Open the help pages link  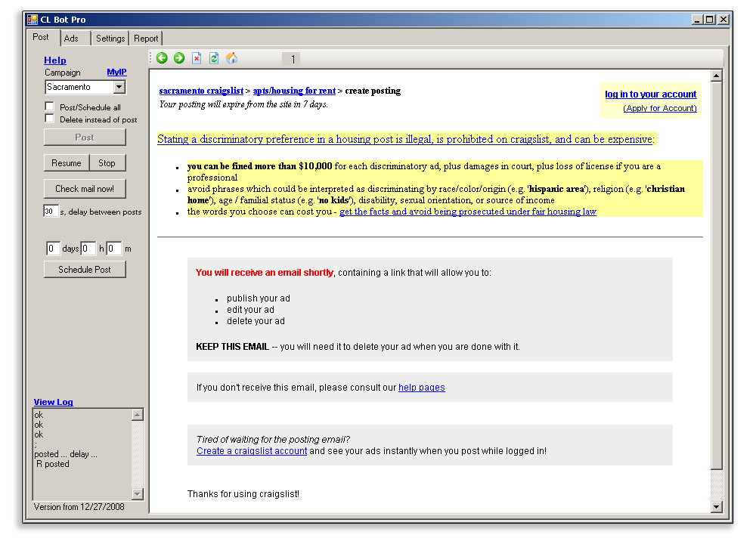(x=421, y=388)
